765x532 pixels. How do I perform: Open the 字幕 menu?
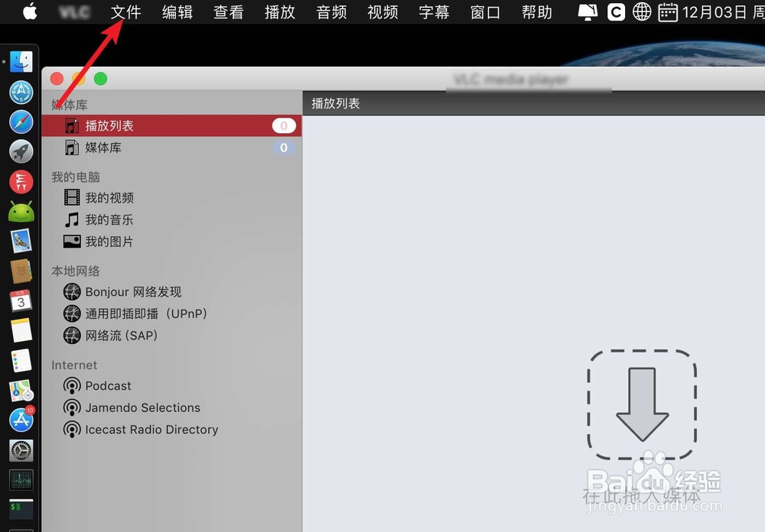point(433,12)
